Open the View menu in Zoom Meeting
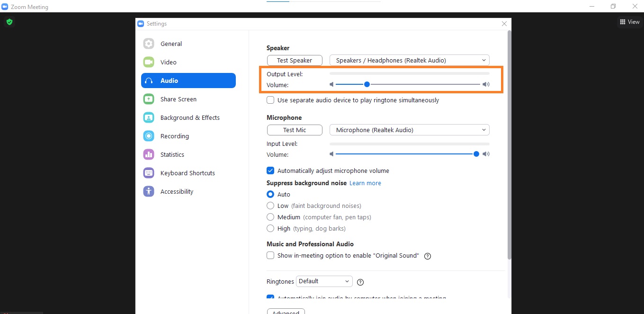644x314 pixels. coord(629,22)
